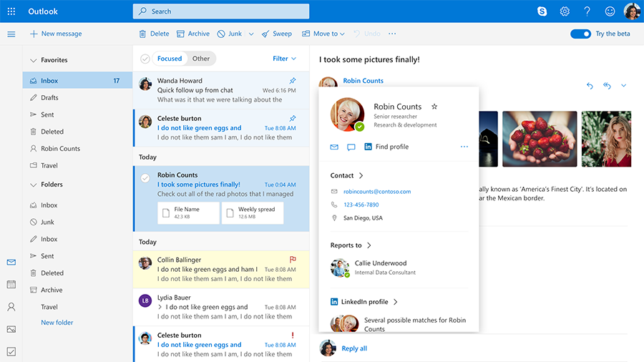Open the Calendar icon in left rail
Screen dimensions: 644x362
point(11,285)
